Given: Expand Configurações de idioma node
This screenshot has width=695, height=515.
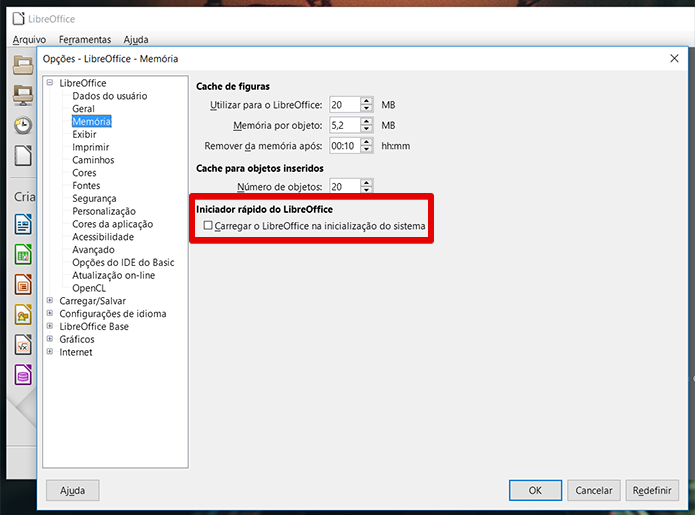Looking at the screenshot, I should point(50,313).
